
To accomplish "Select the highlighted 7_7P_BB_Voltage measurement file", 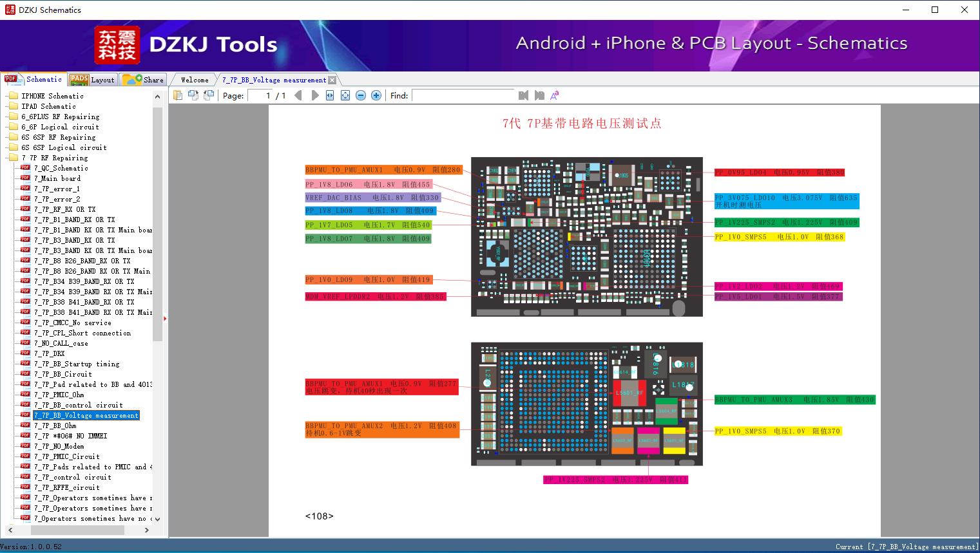I will point(86,415).
